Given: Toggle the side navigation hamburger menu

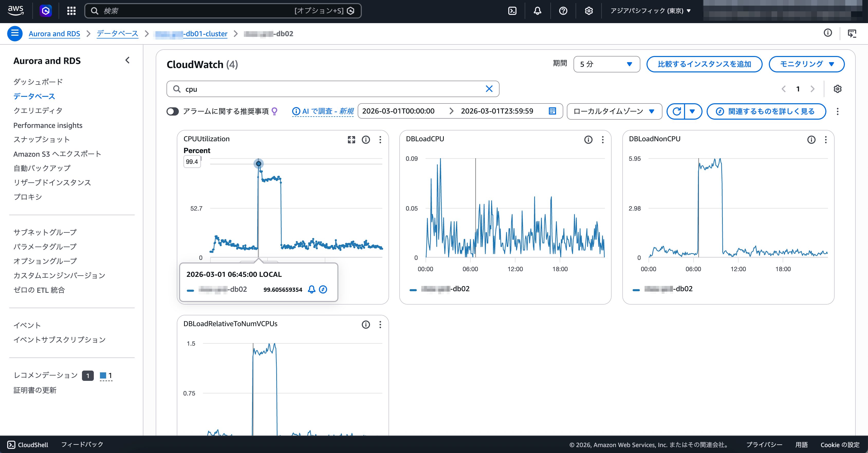Looking at the screenshot, I should tap(15, 33).
